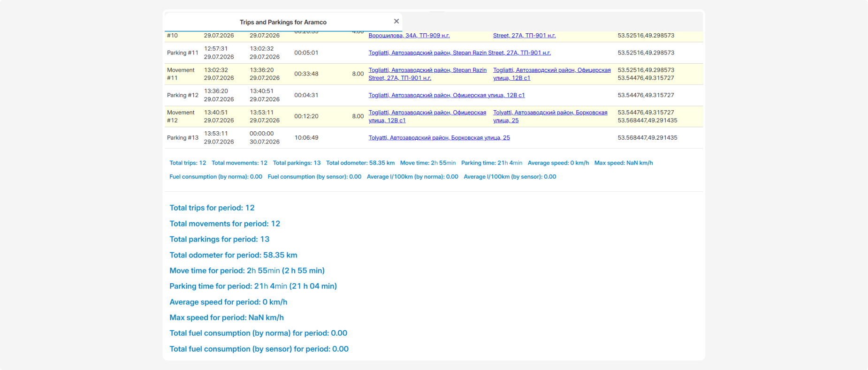Click summary Parking time: 21h 4min
Viewport: 868px width, 370px height.
(x=492, y=163)
